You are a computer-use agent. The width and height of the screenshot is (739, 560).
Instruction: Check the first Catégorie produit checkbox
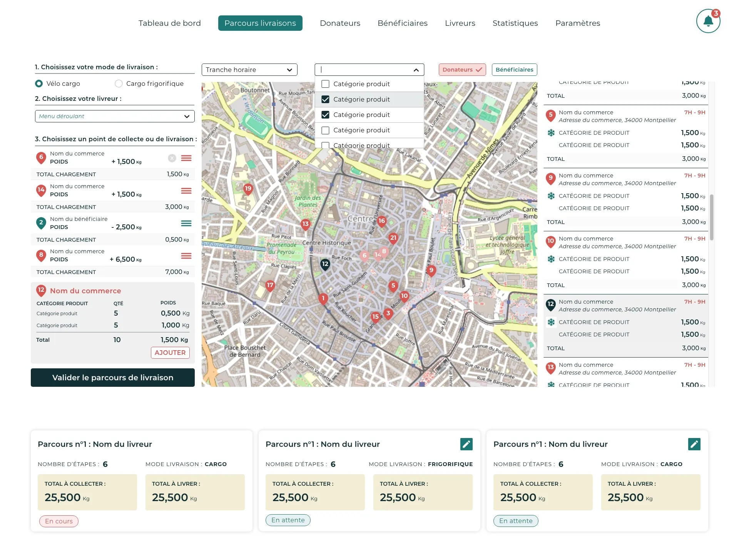325,84
